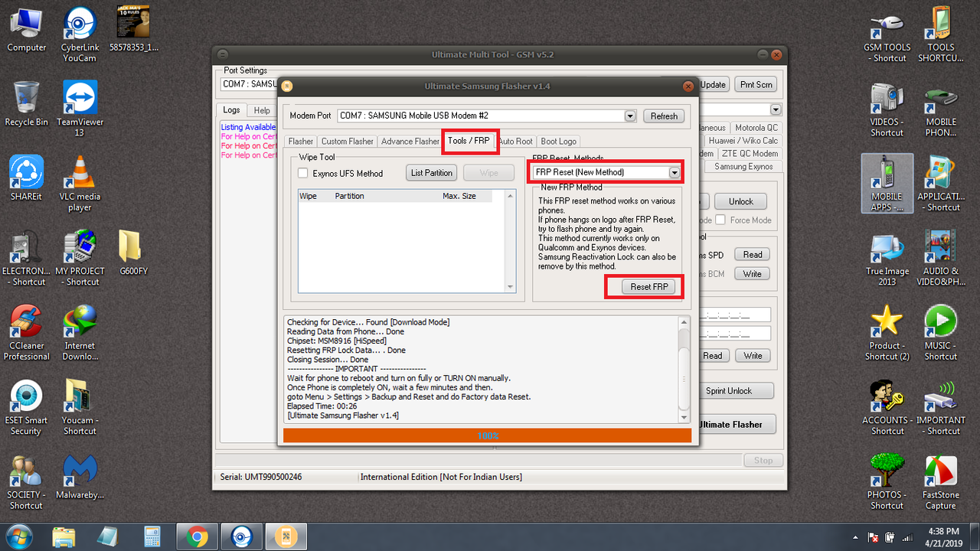Launch CyberLink YouCam from the desktop
Viewport: 980px width, 551px height.
coord(80,34)
